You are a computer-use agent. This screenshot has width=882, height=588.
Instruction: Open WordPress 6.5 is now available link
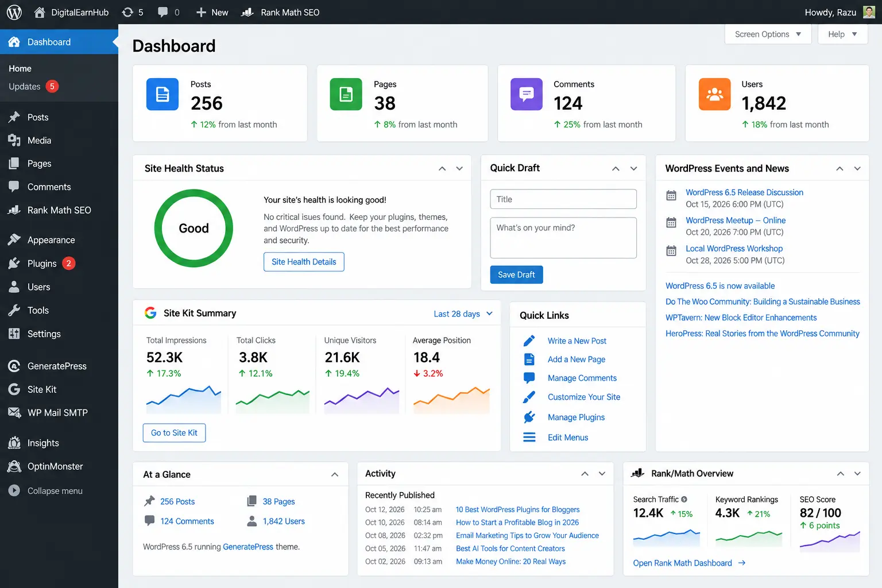click(x=720, y=286)
